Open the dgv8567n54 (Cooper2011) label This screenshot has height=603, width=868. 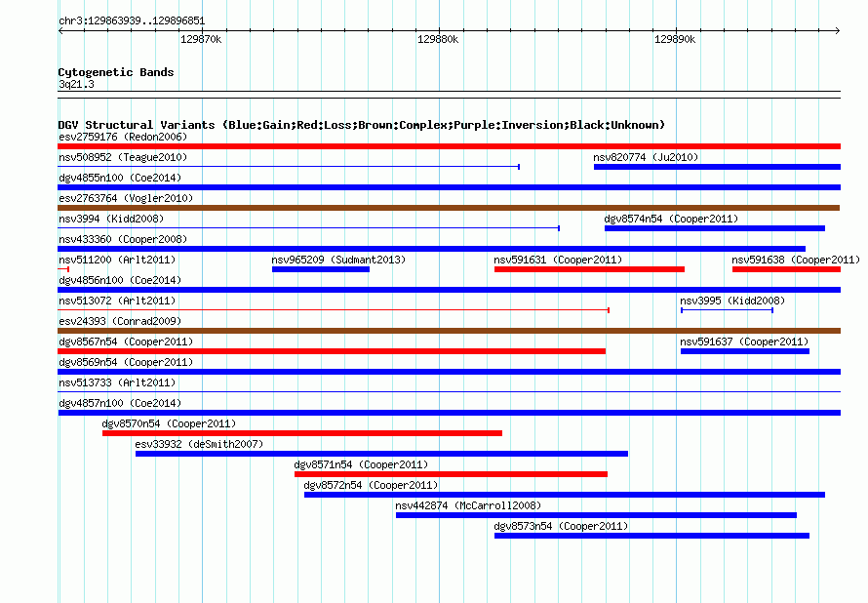click(x=126, y=342)
